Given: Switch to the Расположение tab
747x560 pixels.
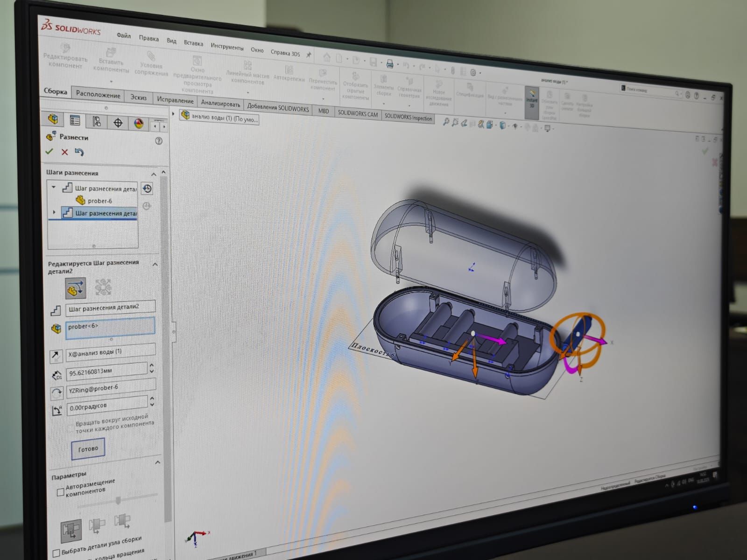Looking at the screenshot, I should (98, 94).
